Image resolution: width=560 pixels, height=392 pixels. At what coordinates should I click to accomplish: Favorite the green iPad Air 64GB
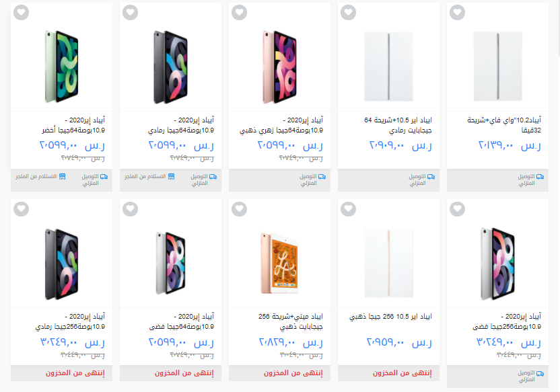(x=21, y=13)
